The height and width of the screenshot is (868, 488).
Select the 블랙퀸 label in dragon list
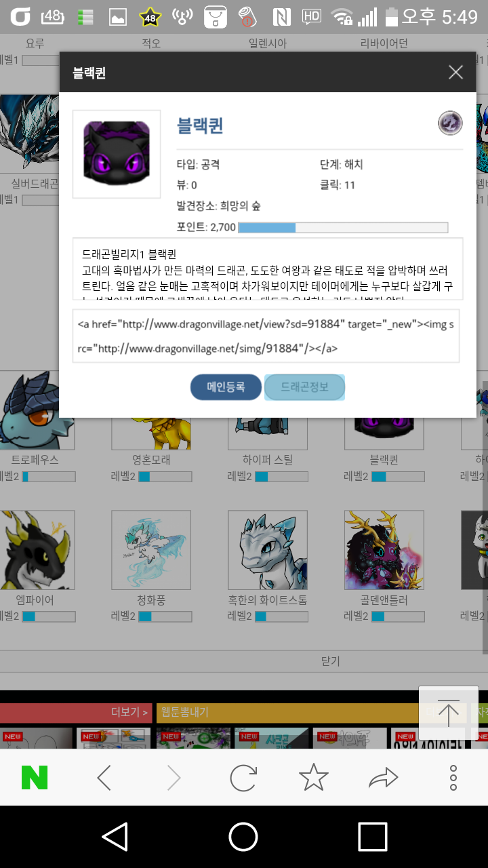point(384,460)
